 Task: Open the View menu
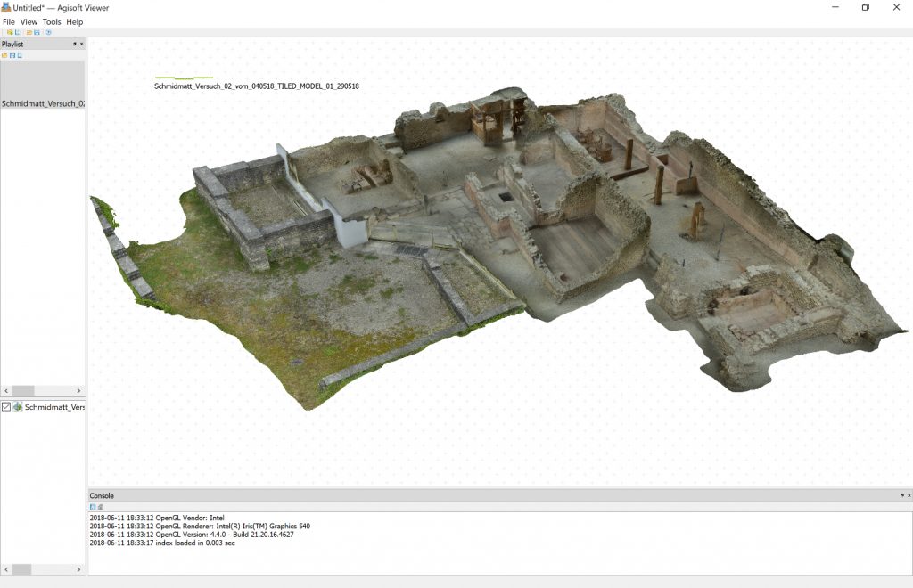tap(29, 21)
